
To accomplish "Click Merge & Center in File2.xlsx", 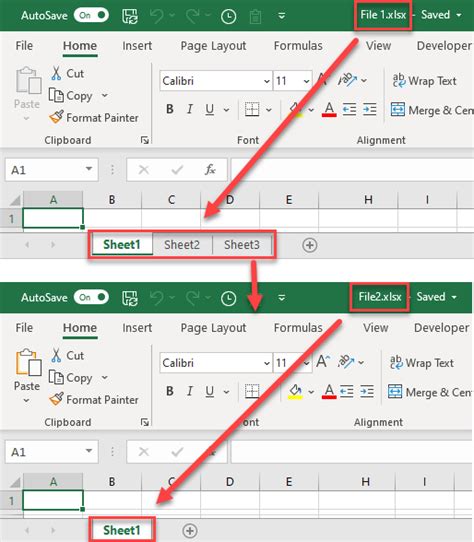I will [x=430, y=392].
